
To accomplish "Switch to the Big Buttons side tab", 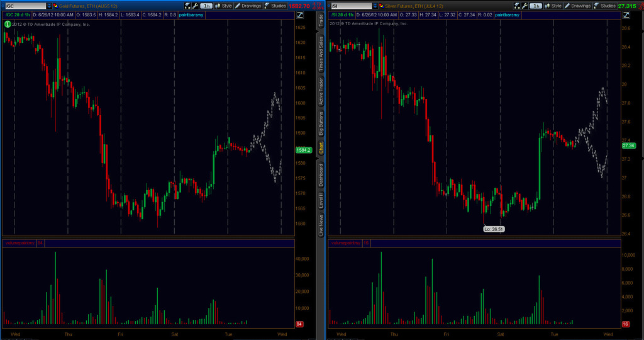I will [321, 123].
